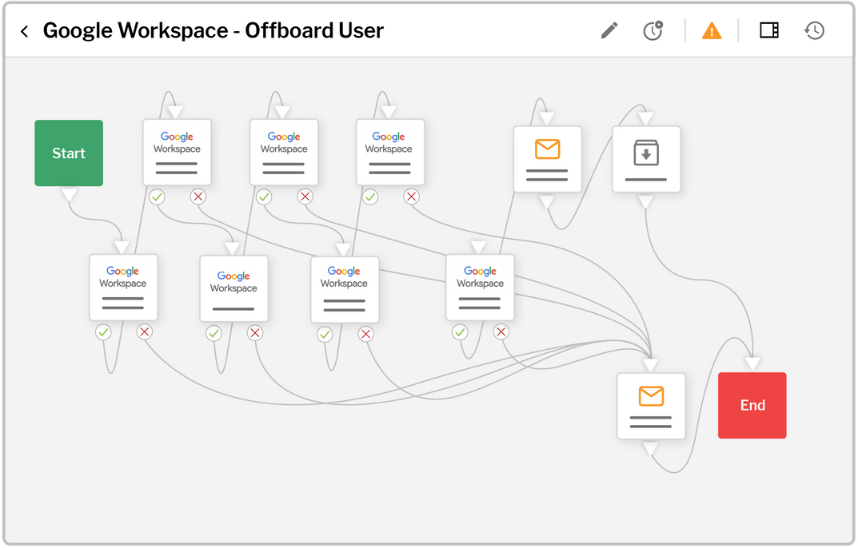Open the clock schedule icon
This screenshot has height=548, width=858.
pos(653,31)
